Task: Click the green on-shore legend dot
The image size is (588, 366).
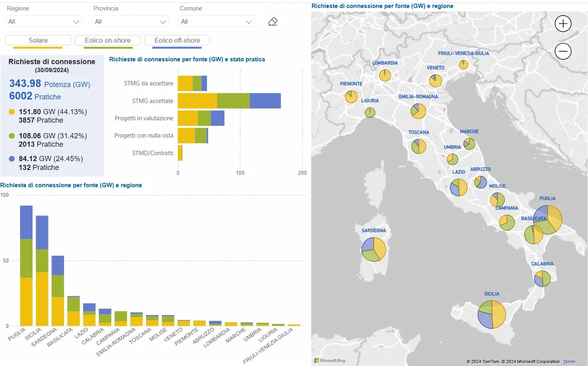Action: 12,136
